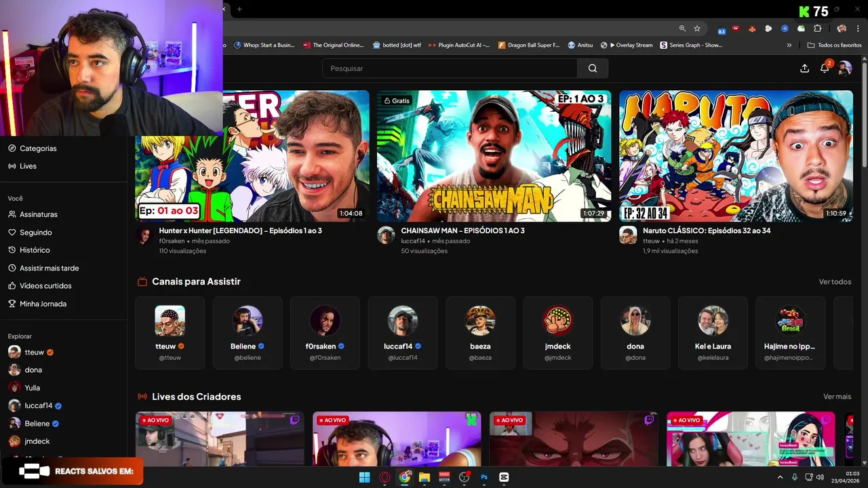Bookmark this page with the star icon
Image resolution: width=868 pixels, height=488 pixels.
697,28
